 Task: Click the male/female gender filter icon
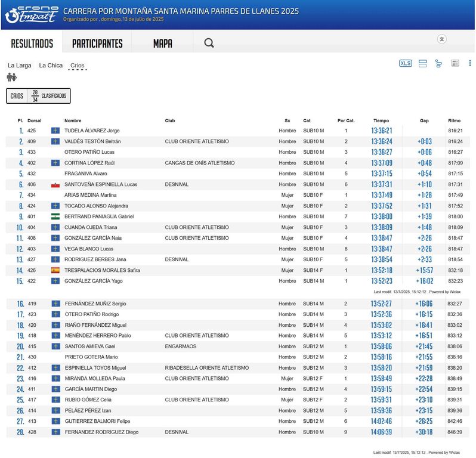12,77
